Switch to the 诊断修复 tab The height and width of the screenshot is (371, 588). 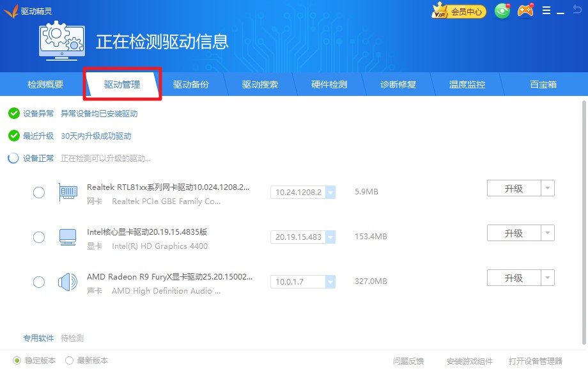398,84
